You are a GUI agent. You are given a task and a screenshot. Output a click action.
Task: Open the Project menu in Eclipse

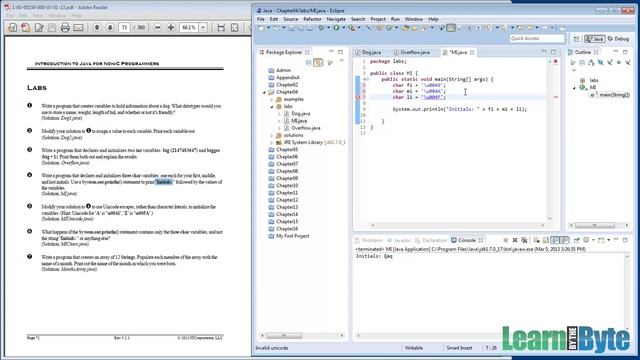(x=378, y=19)
